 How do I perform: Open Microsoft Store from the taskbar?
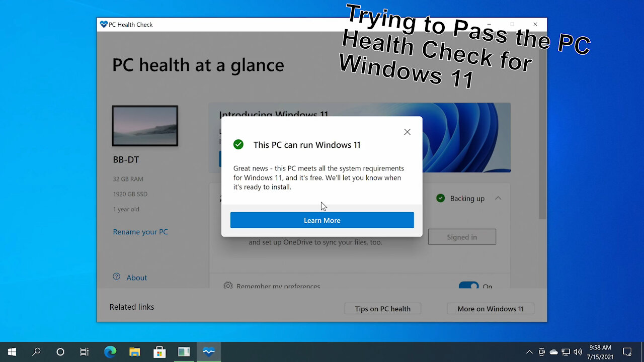click(159, 352)
